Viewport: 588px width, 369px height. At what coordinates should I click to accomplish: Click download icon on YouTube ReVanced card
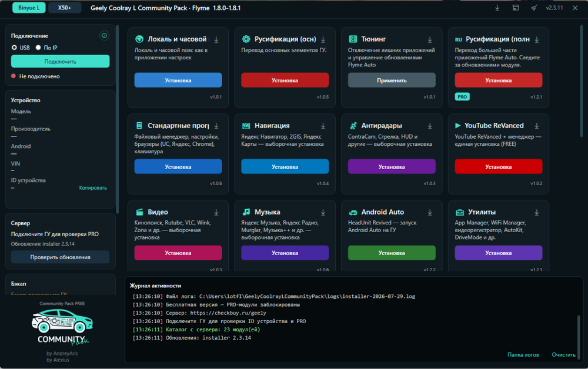537,126
